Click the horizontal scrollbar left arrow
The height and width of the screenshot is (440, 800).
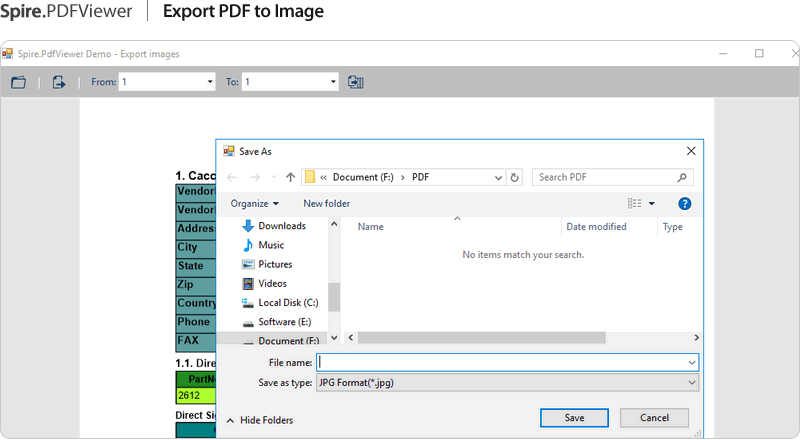[x=351, y=337]
